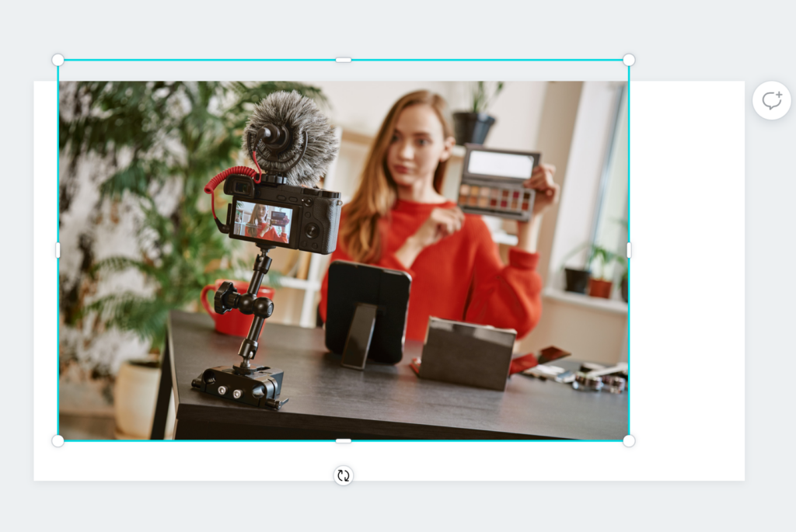Screen dimensions: 796x532
Task: Click the bottom-left corner resize handle
Action: pos(58,440)
